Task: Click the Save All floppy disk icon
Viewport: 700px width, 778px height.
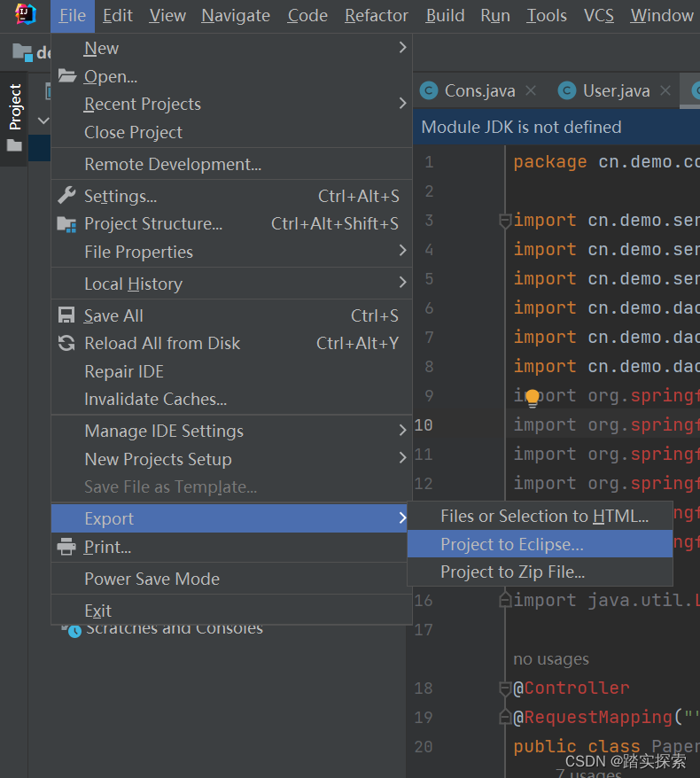Action: pyautogui.click(x=66, y=315)
